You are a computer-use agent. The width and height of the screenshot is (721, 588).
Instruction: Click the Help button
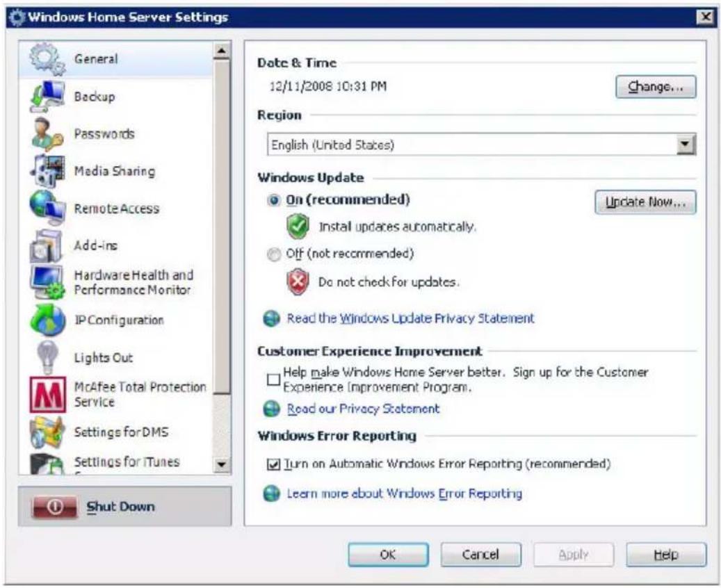tap(666, 555)
